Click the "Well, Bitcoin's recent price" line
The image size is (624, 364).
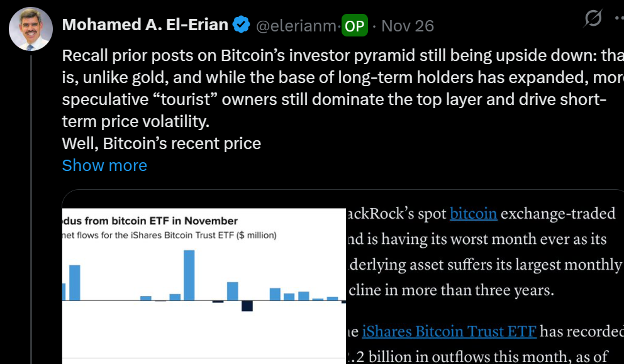(x=161, y=143)
